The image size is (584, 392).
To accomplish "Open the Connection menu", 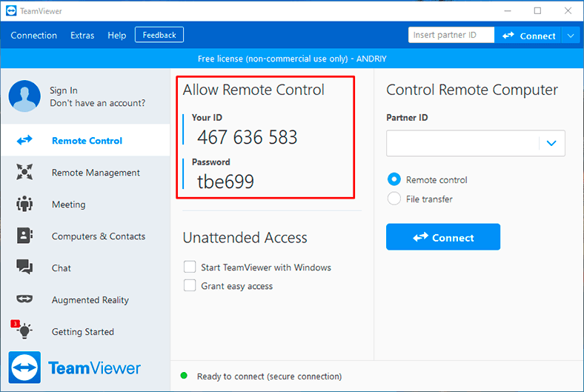I will tap(34, 36).
